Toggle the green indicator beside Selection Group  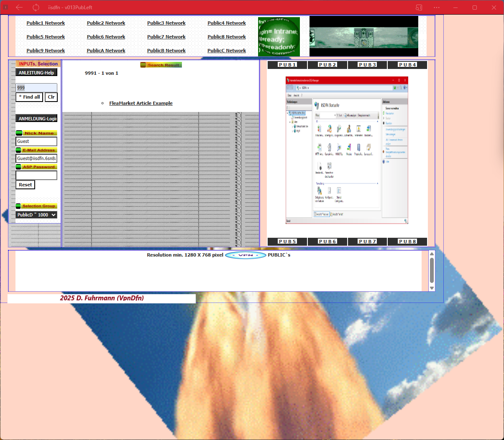pyautogui.click(x=19, y=206)
